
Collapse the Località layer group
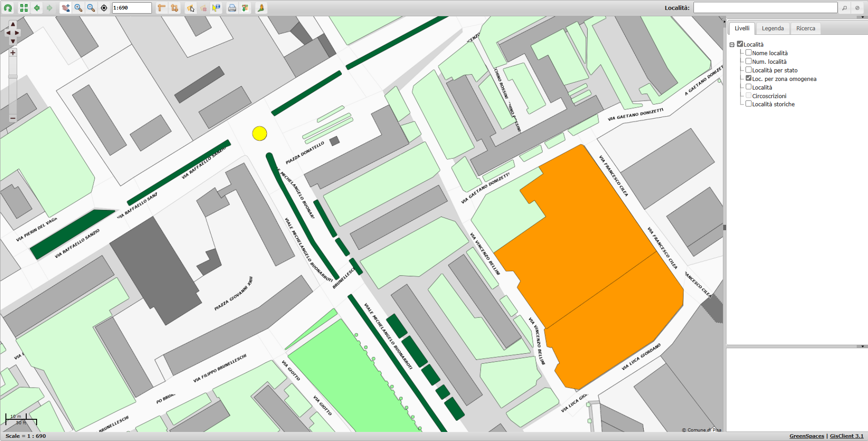click(732, 45)
